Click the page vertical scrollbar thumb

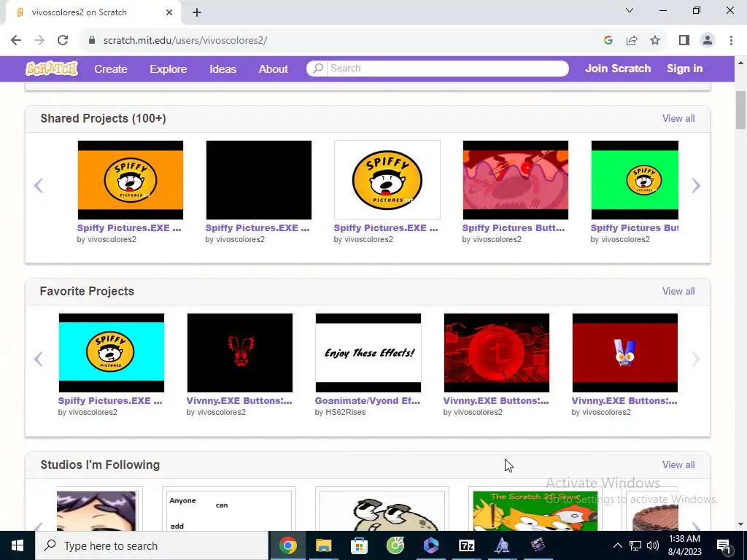(x=740, y=109)
